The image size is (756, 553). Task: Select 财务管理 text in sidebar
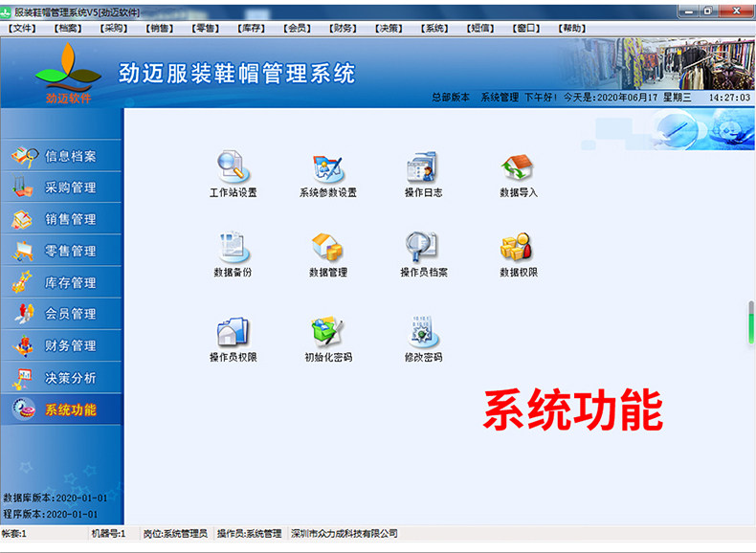(x=71, y=345)
